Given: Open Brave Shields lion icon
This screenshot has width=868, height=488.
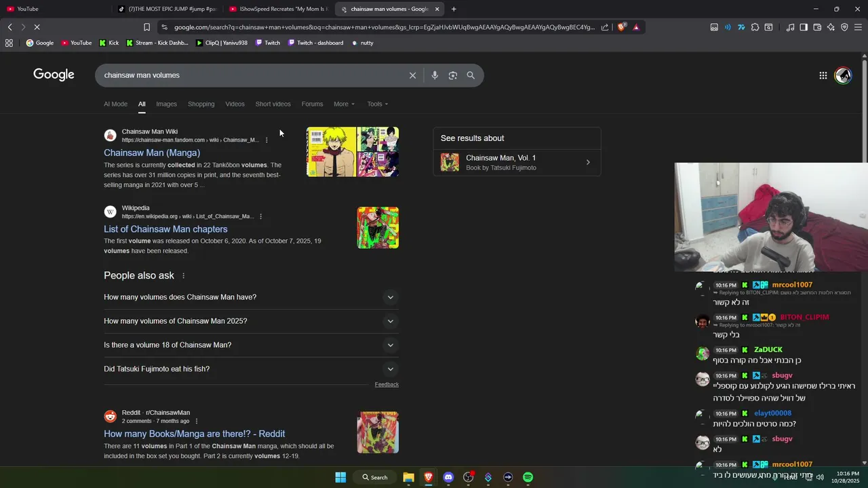Looking at the screenshot, I should (x=621, y=27).
